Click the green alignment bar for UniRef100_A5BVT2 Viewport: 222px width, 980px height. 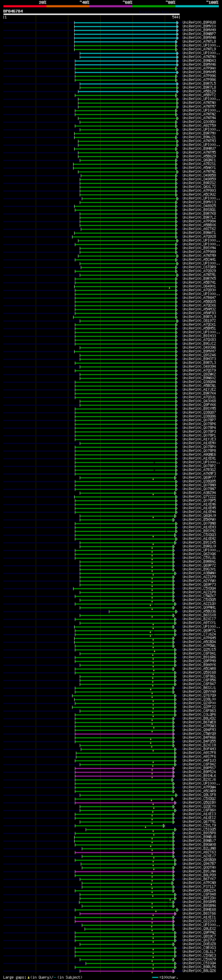point(126,95)
